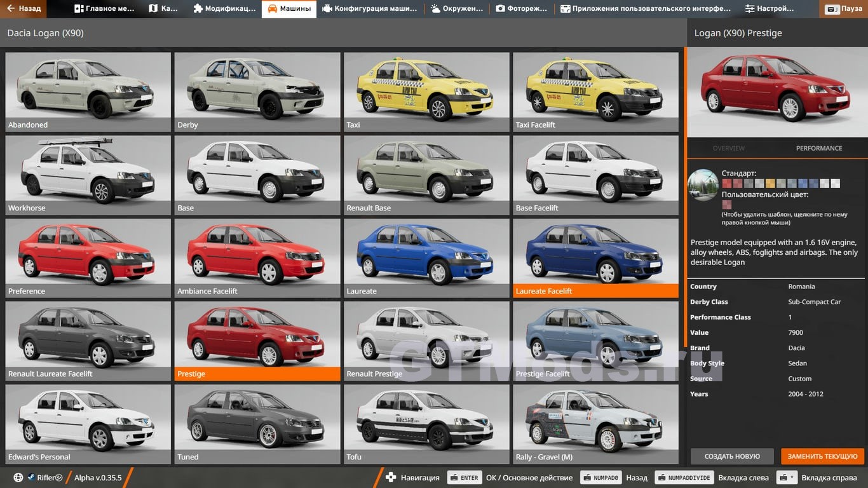Click the Alpha v.0.35.5 version label

coord(98,478)
